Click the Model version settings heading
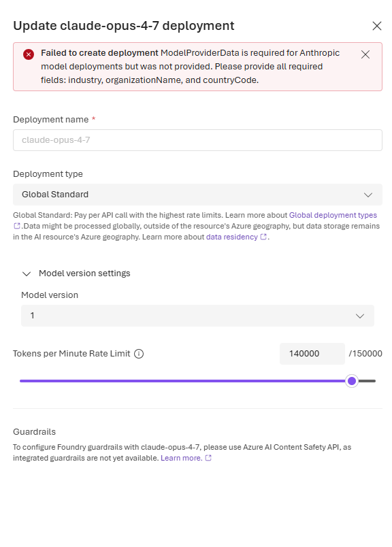 click(84, 273)
